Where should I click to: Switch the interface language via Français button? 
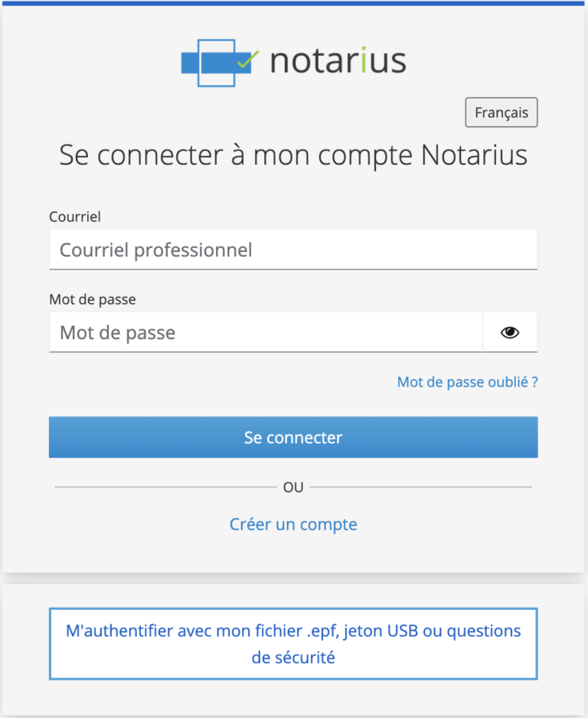(x=501, y=112)
